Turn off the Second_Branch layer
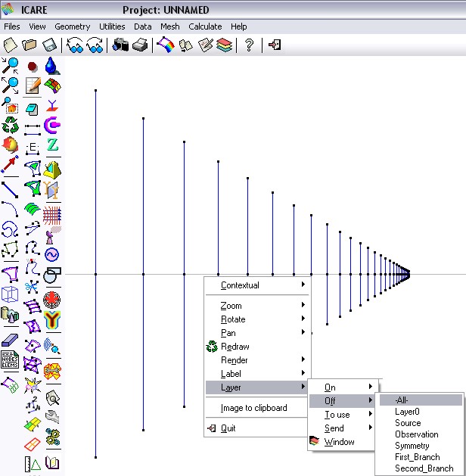This screenshot has width=466, height=476. click(x=421, y=468)
